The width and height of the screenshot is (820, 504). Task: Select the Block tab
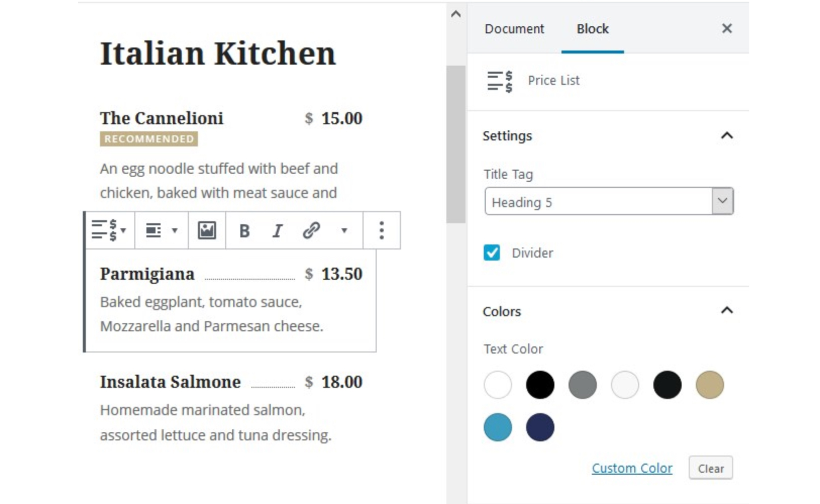coord(593,29)
